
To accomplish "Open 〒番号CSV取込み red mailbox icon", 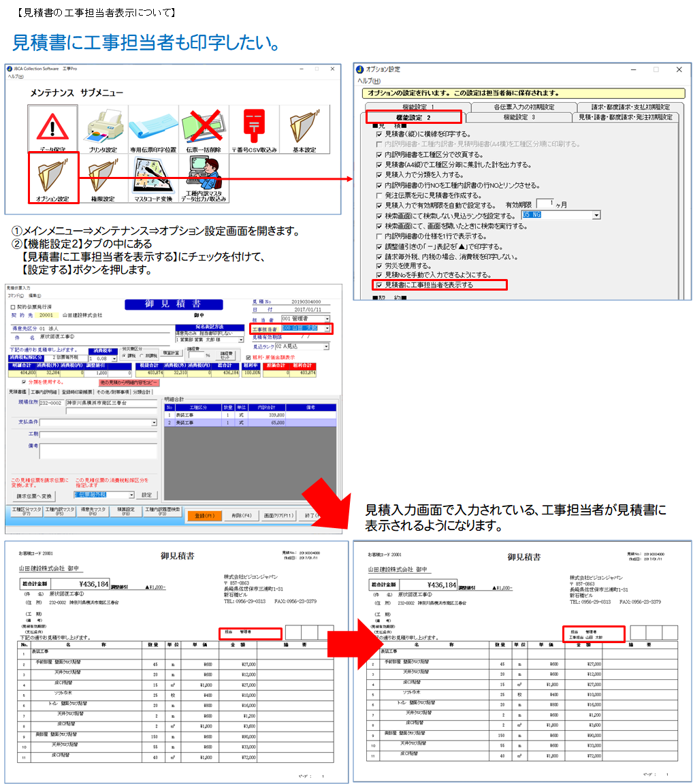I will pyautogui.click(x=254, y=129).
